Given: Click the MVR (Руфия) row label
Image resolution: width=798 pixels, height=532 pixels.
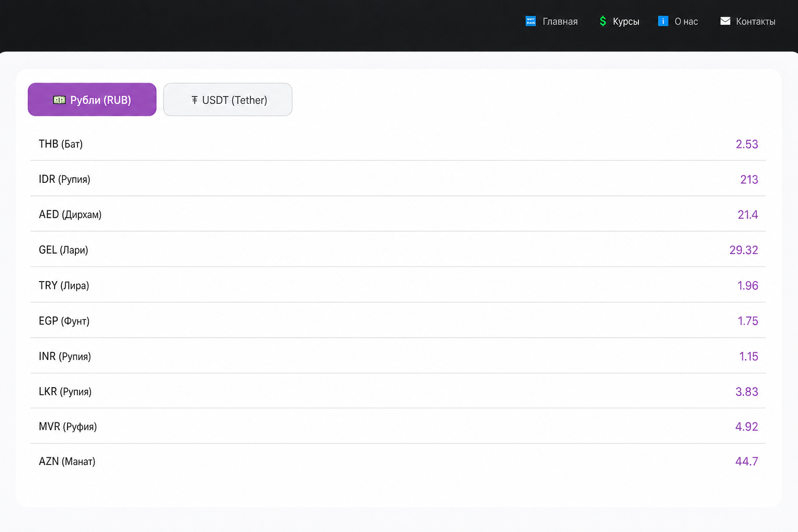Looking at the screenshot, I should click(x=68, y=427).
